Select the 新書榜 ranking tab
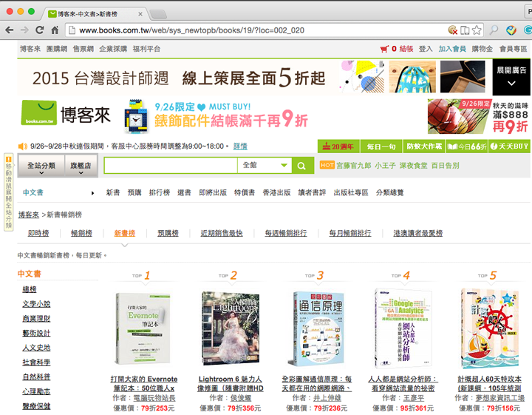532x415 pixels. point(125,233)
